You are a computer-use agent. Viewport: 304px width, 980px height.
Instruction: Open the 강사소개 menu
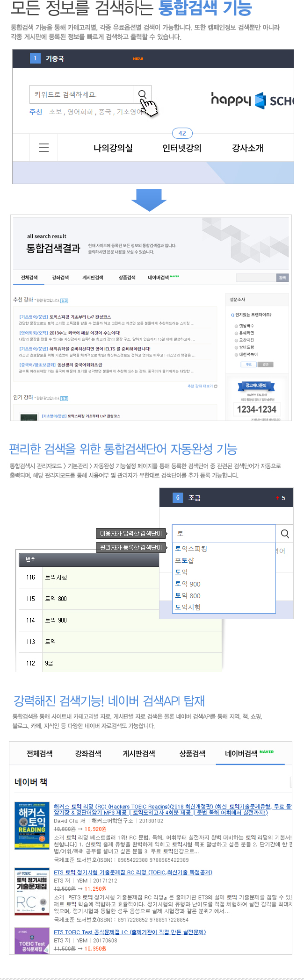[247, 148]
